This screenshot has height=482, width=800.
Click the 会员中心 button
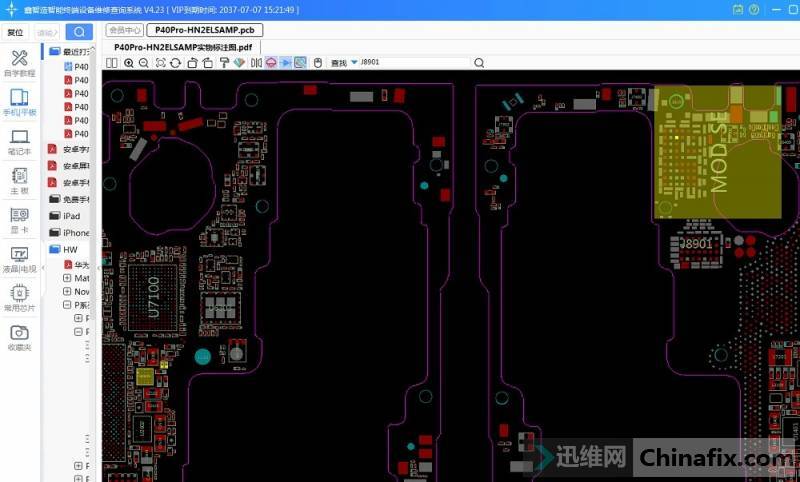pyautogui.click(x=124, y=30)
